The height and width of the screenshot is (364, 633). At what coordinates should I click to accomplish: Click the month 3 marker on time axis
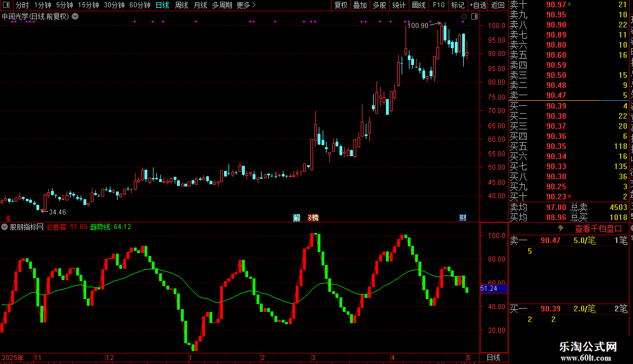pos(313,357)
